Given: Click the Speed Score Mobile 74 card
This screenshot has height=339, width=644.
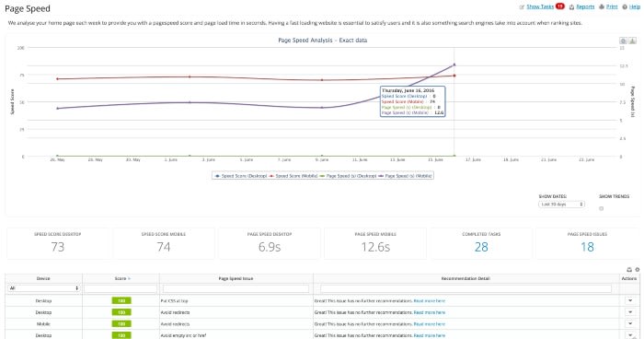Looking at the screenshot, I should pos(164,243).
